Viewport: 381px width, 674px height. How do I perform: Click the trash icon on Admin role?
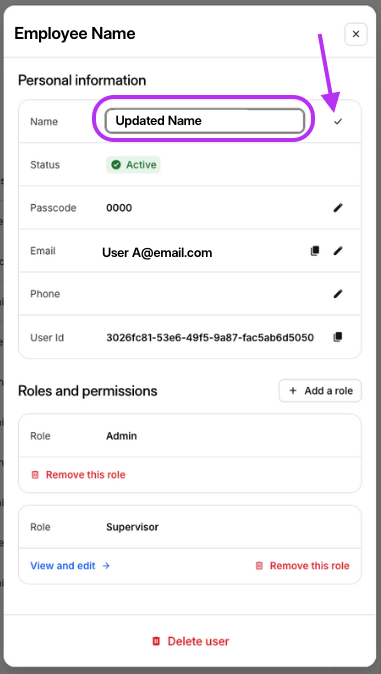35,475
